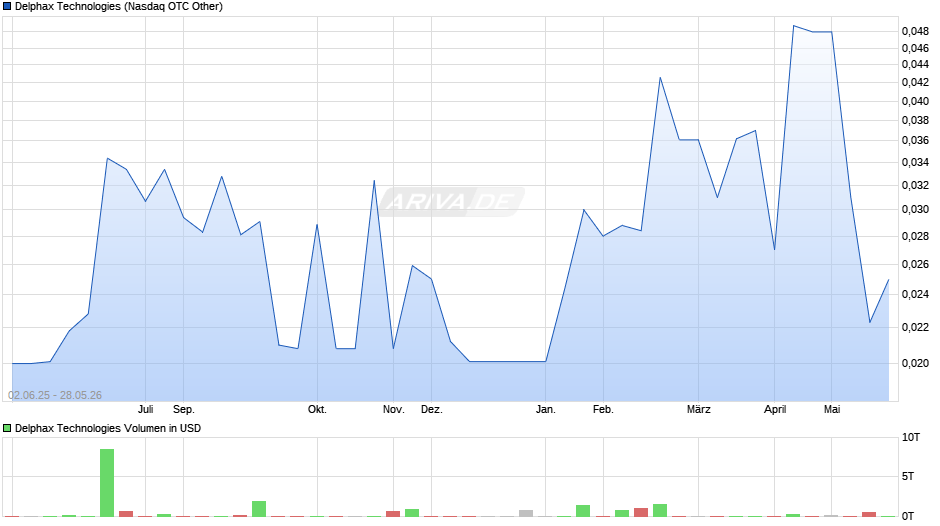
Task: Click the 'März' axis label
Action: click(x=698, y=409)
